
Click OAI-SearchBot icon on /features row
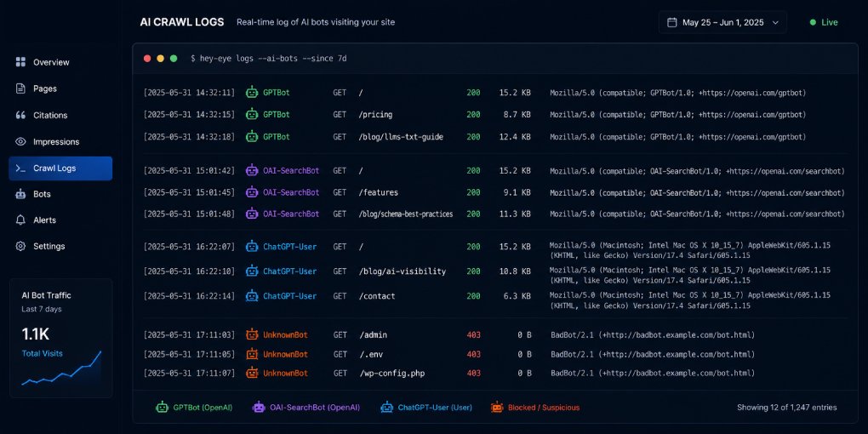tap(252, 192)
